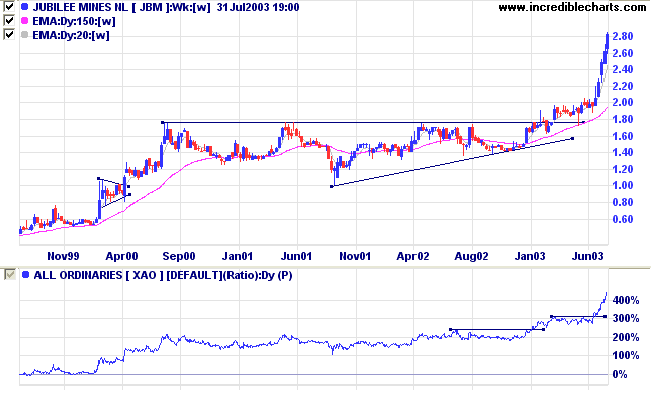
Task: Click the Sep00 time axis label
Action: click(x=179, y=256)
